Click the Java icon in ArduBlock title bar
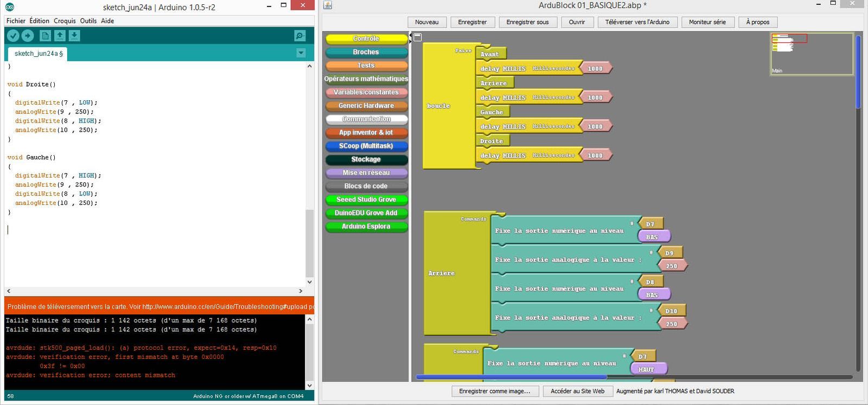 327,5
